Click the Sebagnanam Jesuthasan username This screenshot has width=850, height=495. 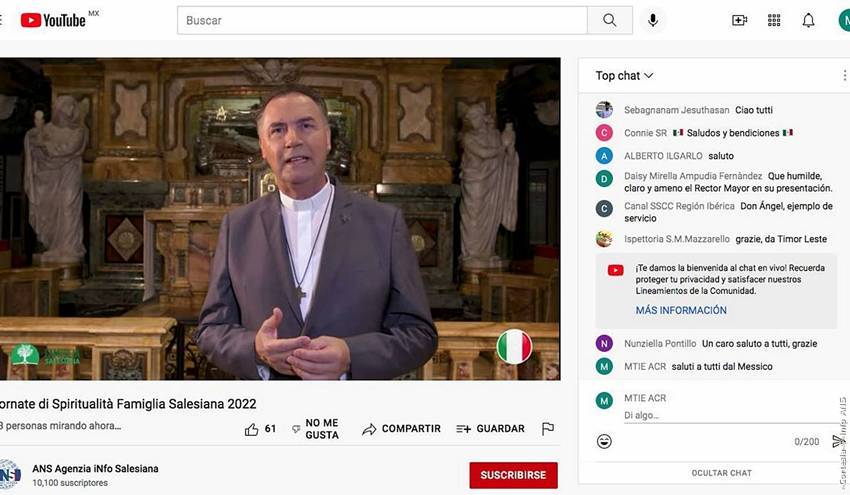coord(677,110)
